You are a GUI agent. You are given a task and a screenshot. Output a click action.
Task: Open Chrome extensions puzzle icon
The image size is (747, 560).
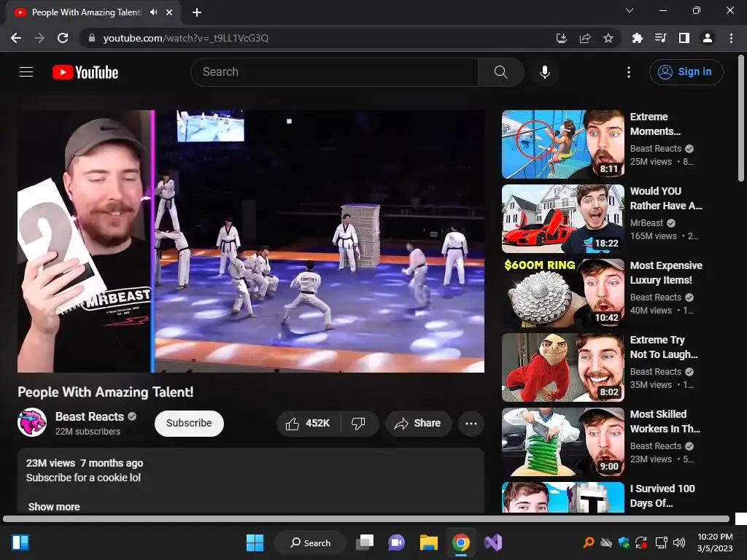click(x=638, y=38)
